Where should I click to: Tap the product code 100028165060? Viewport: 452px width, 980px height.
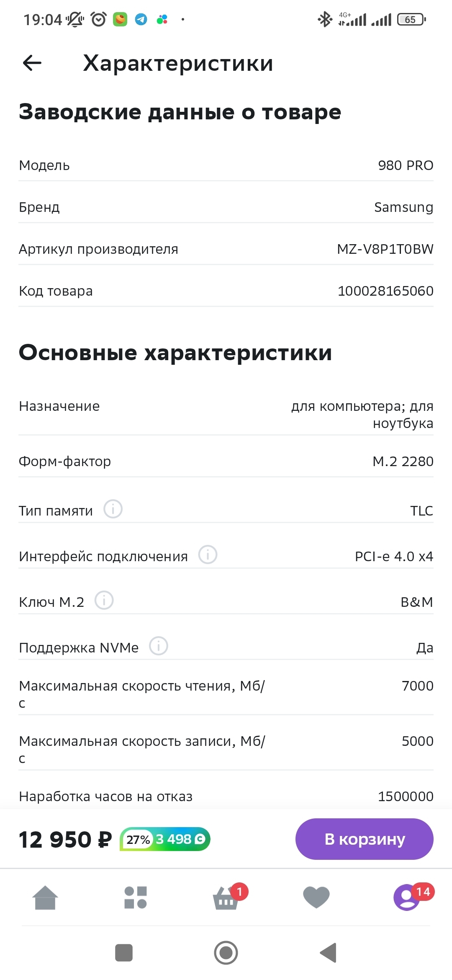(385, 291)
